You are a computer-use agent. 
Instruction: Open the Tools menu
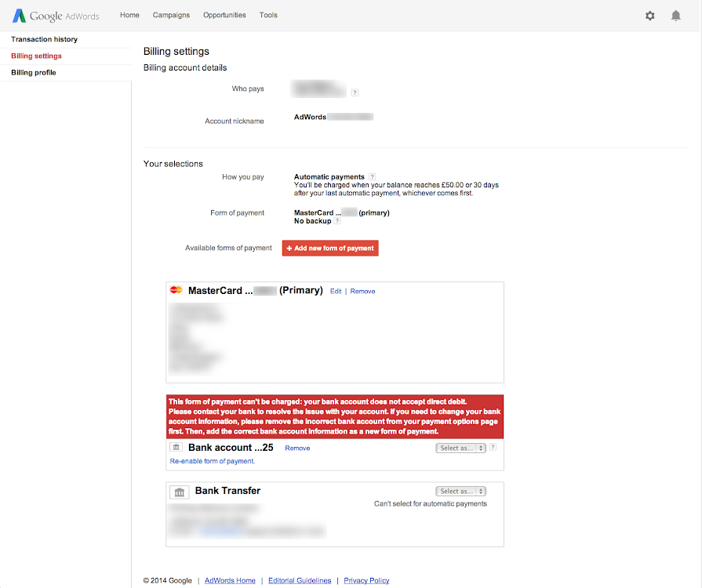tap(268, 15)
